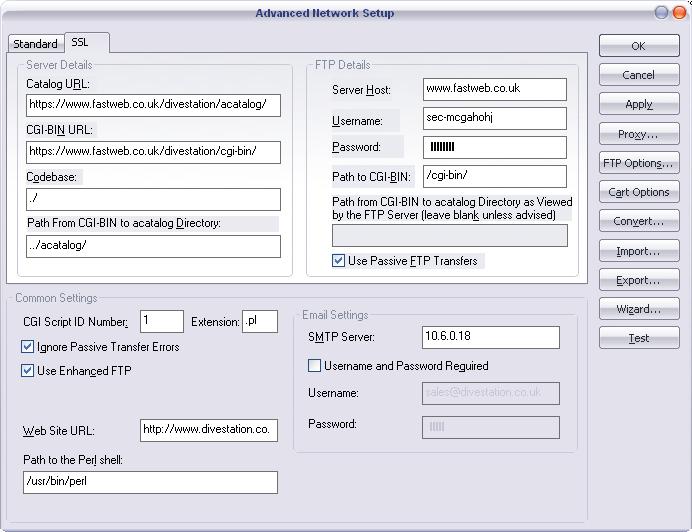Image resolution: width=692 pixels, height=532 pixels.
Task: Focus the SMTP Server field
Action: click(489, 337)
